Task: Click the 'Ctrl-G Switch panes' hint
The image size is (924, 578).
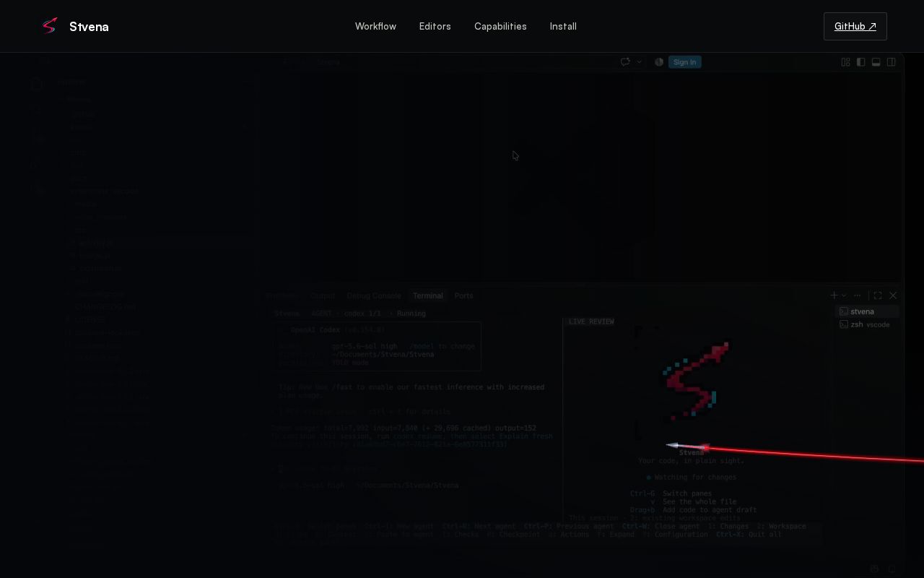Action: click(x=671, y=493)
